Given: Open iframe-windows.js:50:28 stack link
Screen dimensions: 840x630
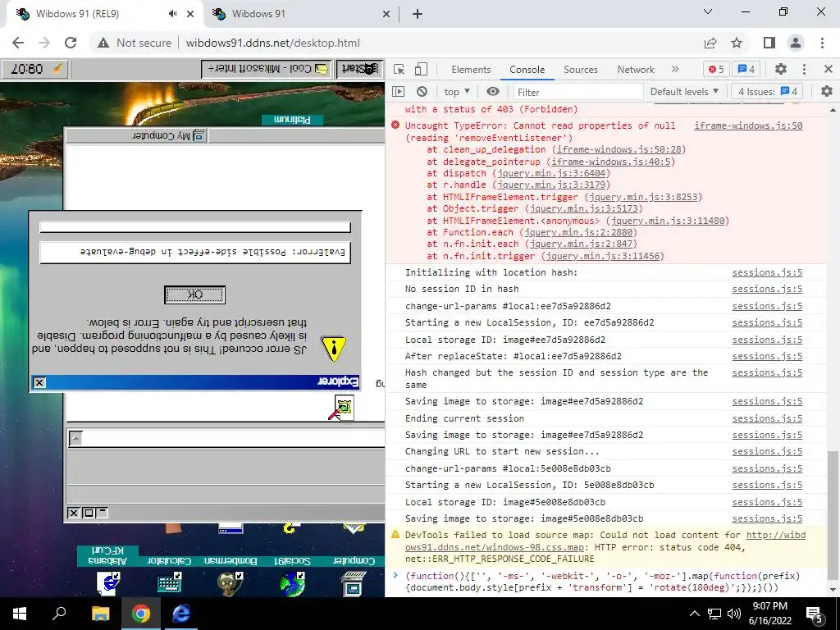Looking at the screenshot, I should coord(619,150).
